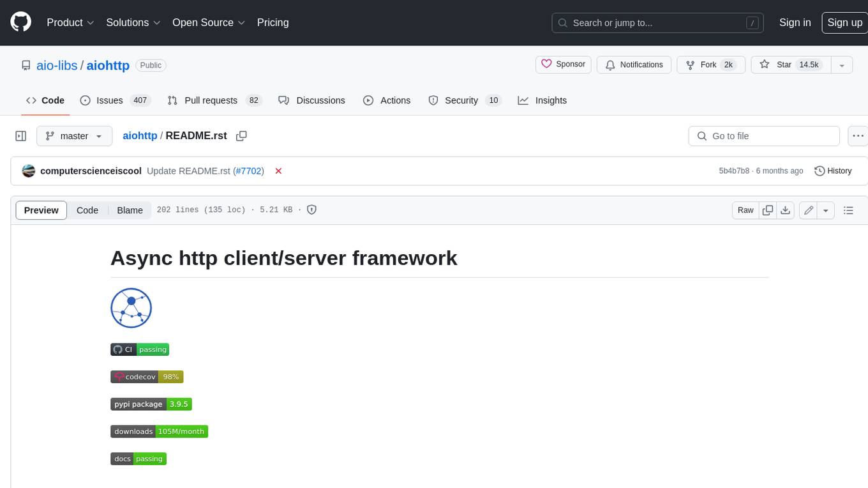Open the Raw file view
This screenshot has height=488, width=868.
pyautogui.click(x=745, y=210)
